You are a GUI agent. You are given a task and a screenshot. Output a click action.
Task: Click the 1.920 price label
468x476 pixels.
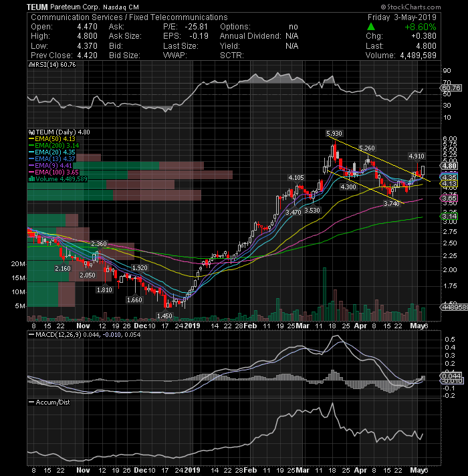[140, 267]
